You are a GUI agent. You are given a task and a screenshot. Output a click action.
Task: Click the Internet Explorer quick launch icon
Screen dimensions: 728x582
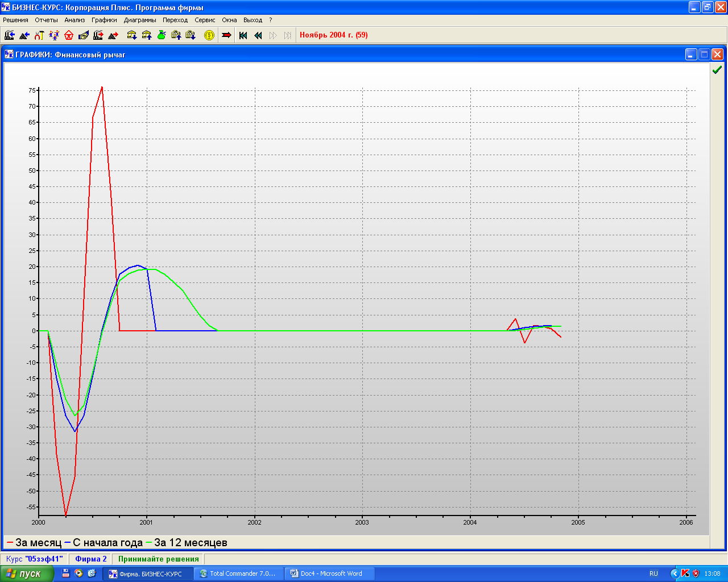pyautogui.click(x=92, y=573)
